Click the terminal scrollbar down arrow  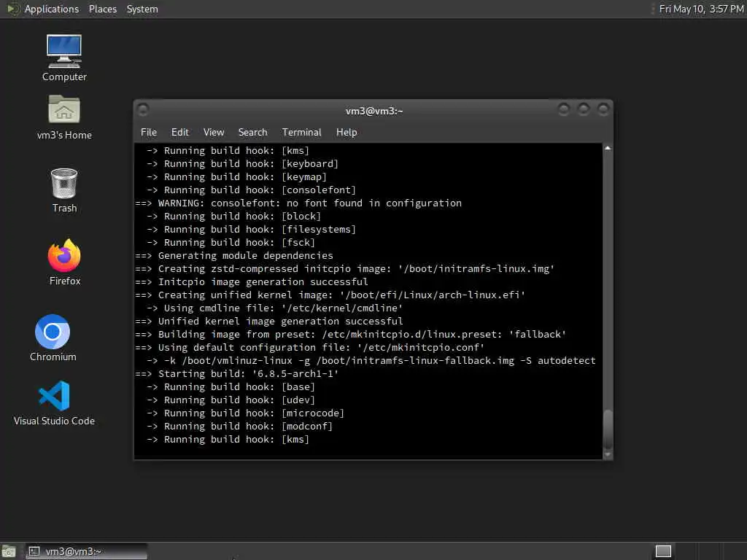pyautogui.click(x=608, y=455)
